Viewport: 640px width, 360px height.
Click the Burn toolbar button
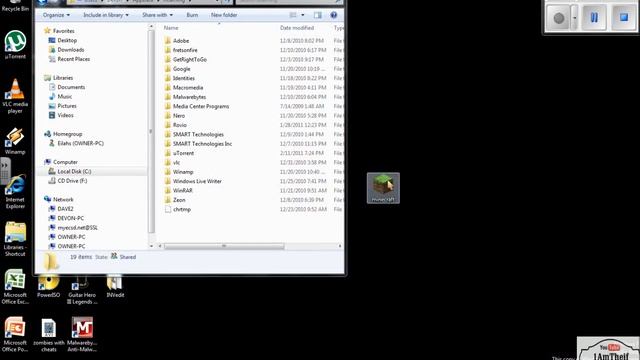[x=192, y=15]
